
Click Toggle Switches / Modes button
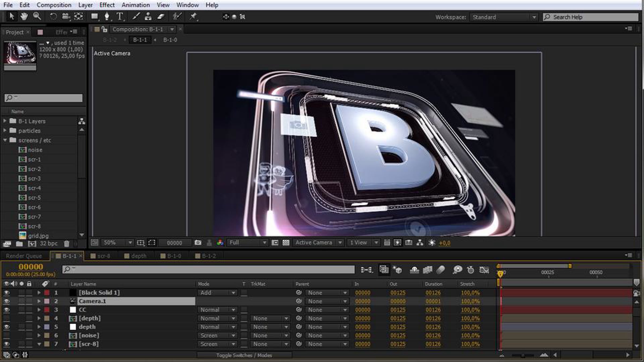tap(244, 355)
